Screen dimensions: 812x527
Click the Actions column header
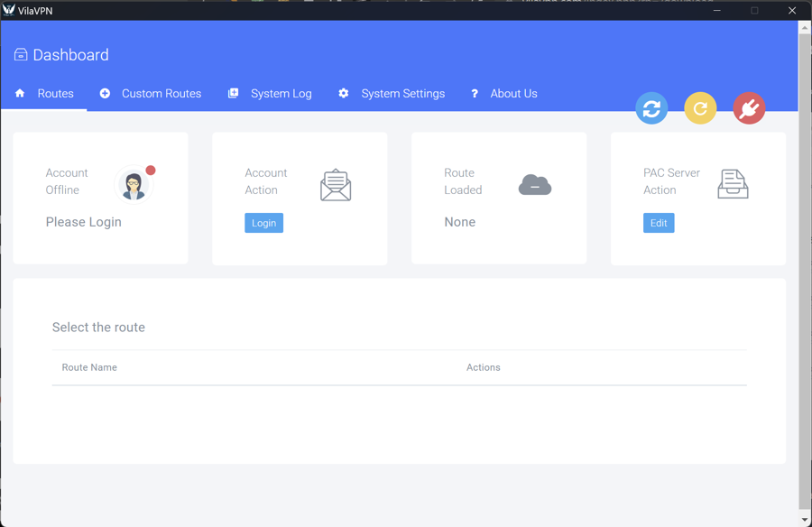tap(483, 367)
